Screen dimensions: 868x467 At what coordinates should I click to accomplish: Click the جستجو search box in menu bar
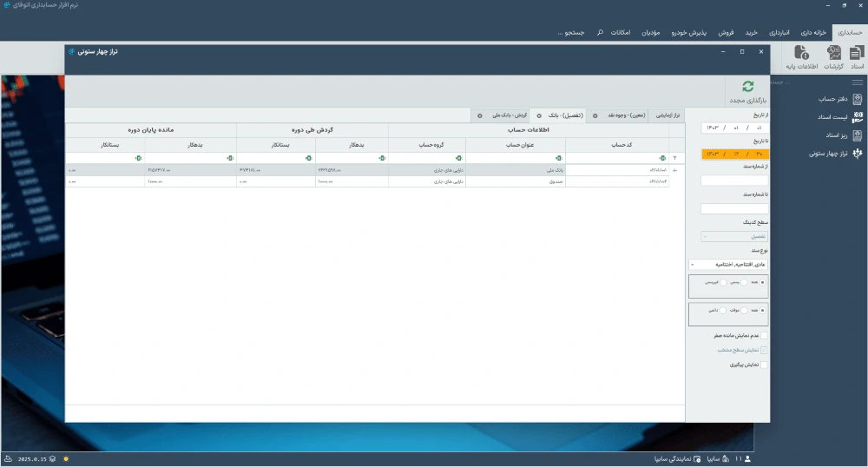click(571, 33)
